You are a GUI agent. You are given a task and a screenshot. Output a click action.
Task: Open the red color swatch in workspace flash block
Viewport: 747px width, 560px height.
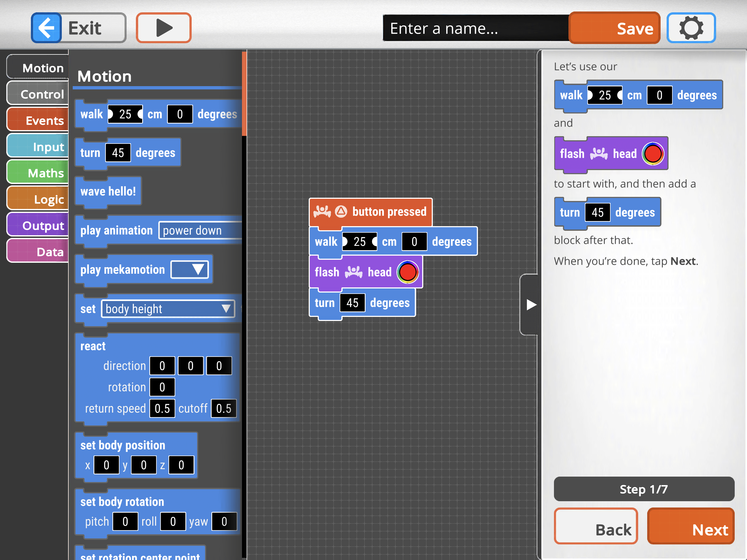click(408, 272)
